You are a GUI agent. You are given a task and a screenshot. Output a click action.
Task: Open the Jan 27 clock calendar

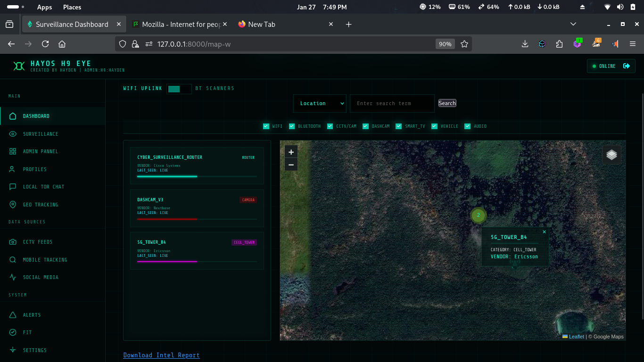[x=322, y=7]
